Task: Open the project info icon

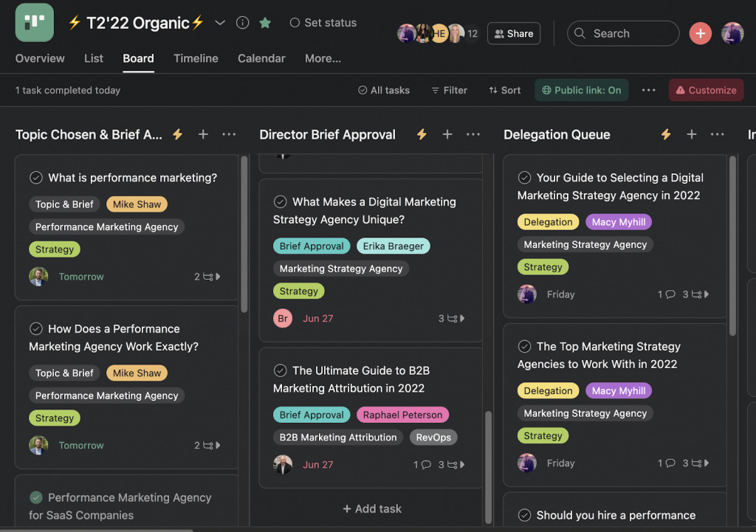Action: tap(242, 23)
